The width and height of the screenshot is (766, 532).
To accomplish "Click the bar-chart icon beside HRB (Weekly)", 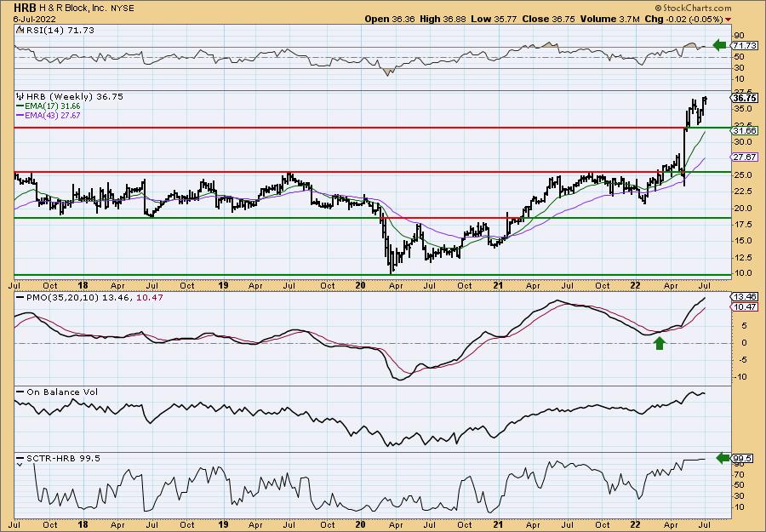I will tap(20, 96).
